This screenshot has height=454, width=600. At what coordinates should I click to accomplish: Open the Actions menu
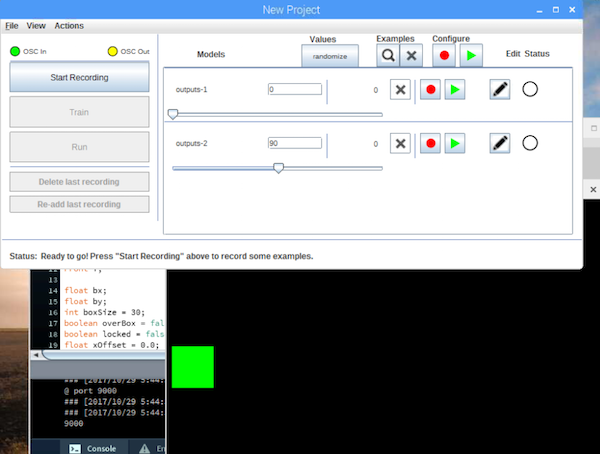pos(69,26)
